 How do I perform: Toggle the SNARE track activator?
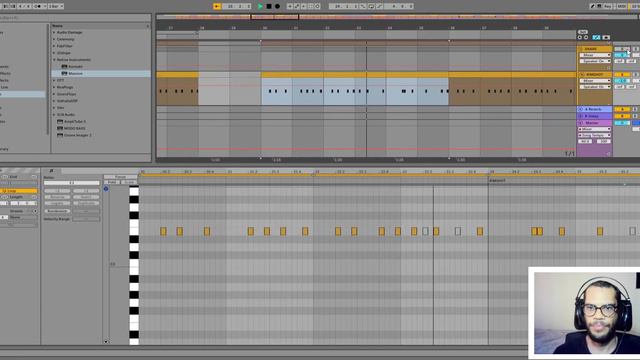coord(622,49)
